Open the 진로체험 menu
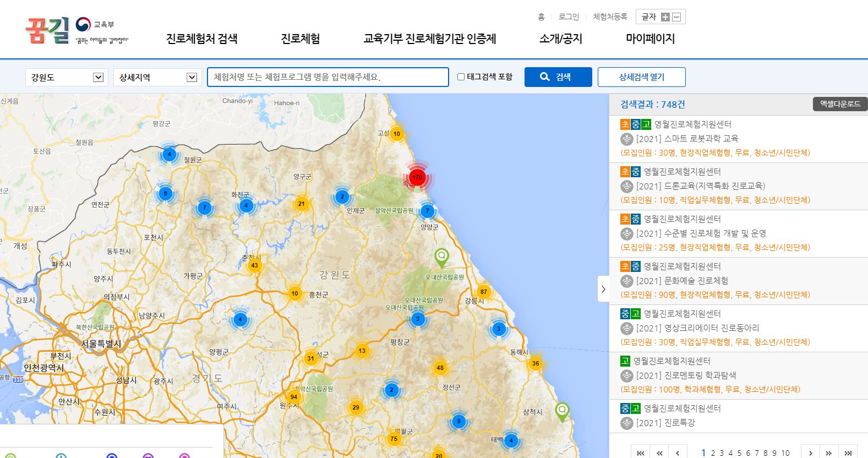Viewport: 868px width, 458px height. 301,39
